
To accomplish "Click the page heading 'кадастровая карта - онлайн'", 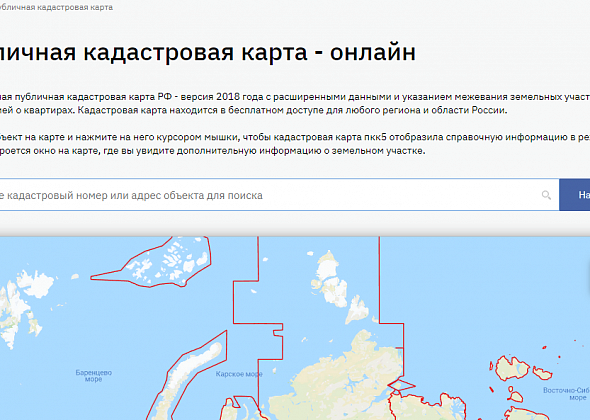I will (x=249, y=52).
